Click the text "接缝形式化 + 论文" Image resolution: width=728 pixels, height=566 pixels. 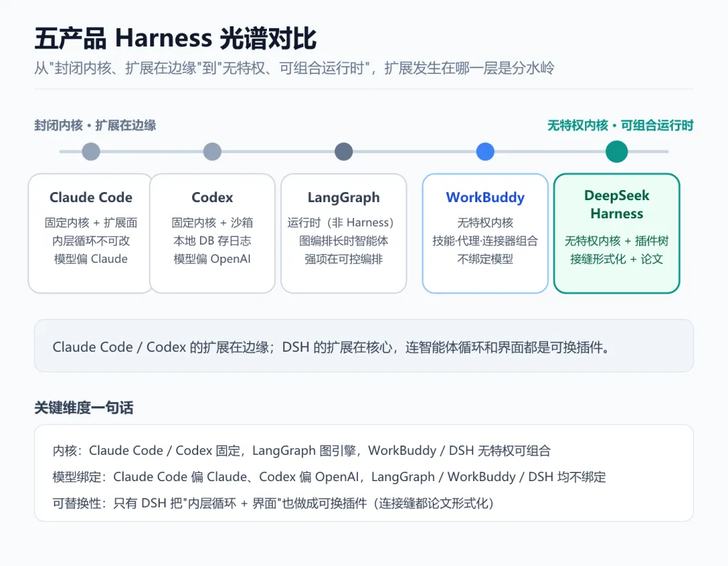[617, 259]
